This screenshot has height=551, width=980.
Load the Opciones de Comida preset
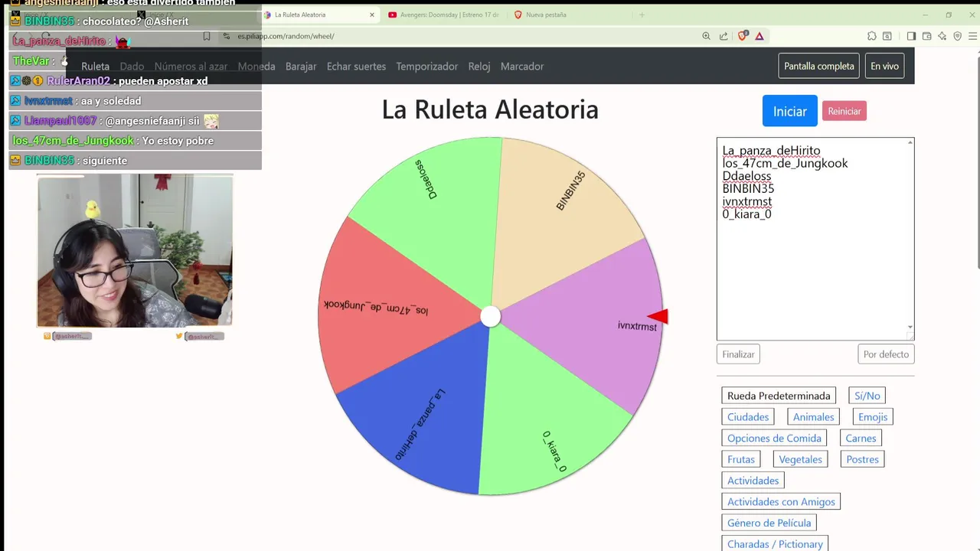click(x=774, y=439)
